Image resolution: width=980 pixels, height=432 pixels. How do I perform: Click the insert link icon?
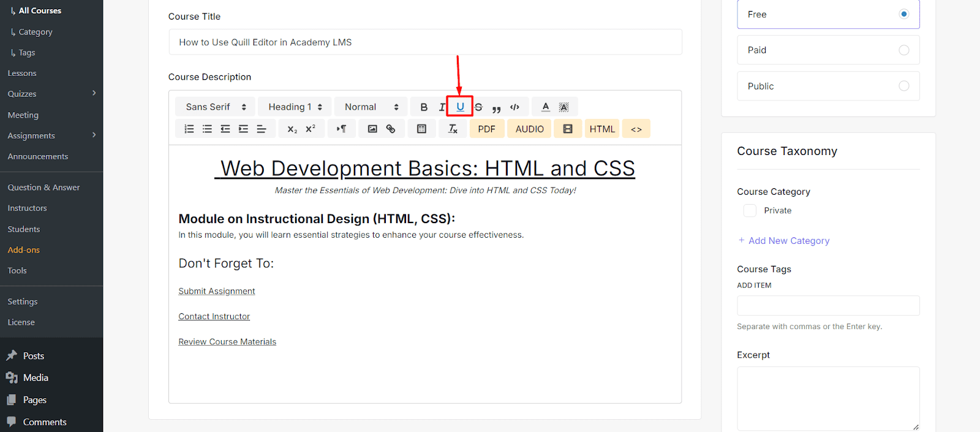[391, 129]
